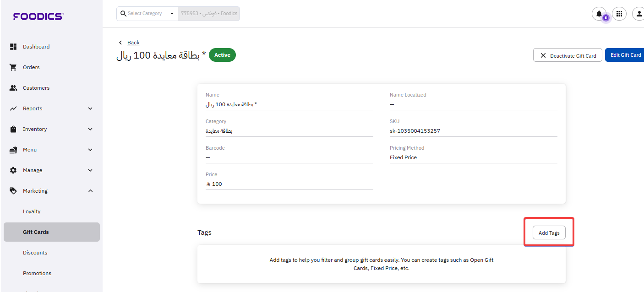Click the search magnifier icon

point(123,14)
